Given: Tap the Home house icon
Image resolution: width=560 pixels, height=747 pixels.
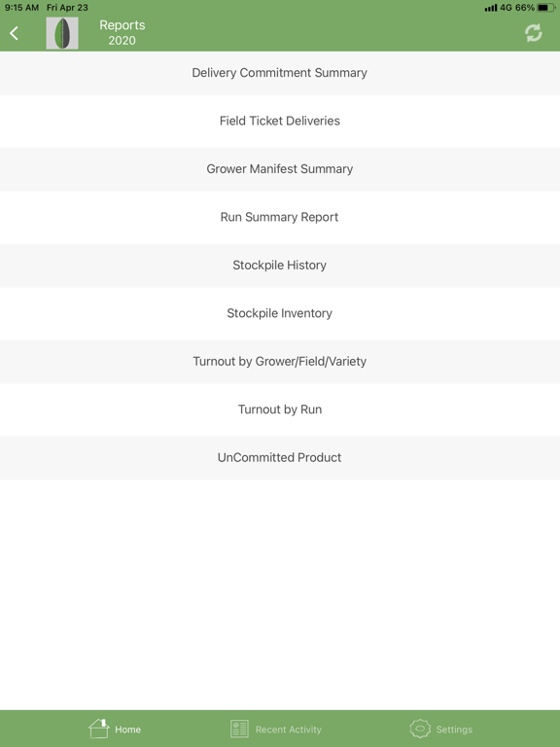Looking at the screenshot, I should pyautogui.click(x=98, y=729).
